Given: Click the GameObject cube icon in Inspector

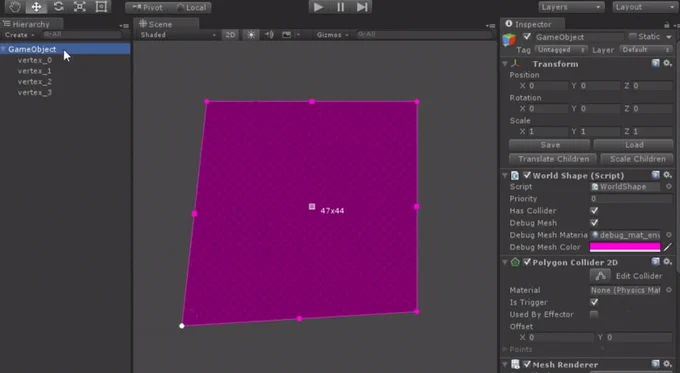Looking at the screenshot, I should [x=509, y=40].
